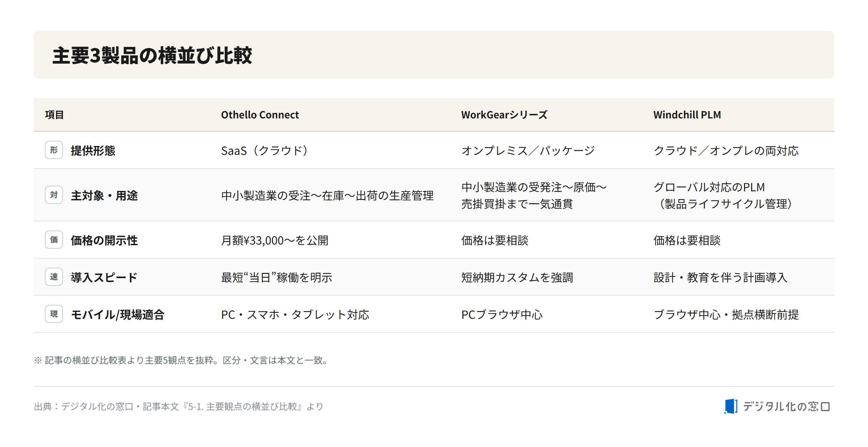Image resolution: width=868 pixels, height=447 pixels.
Task: Click the Othello Connect column header
Action: click(260, 115)
